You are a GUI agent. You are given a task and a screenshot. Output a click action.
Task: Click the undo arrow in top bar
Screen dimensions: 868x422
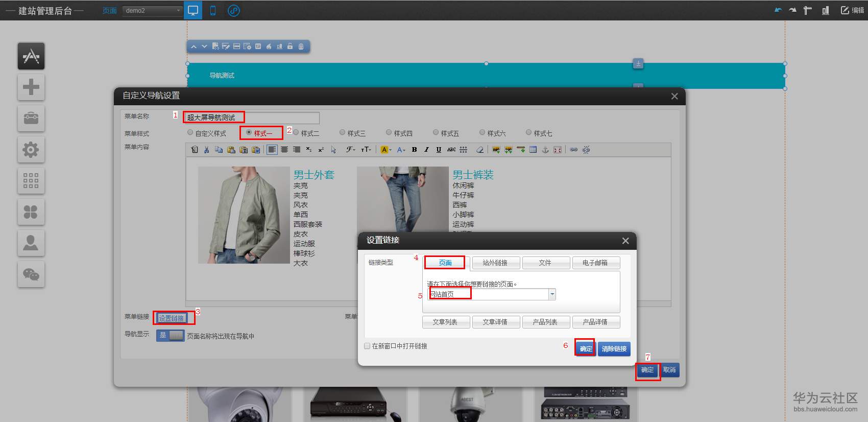[x=778, y=10]
